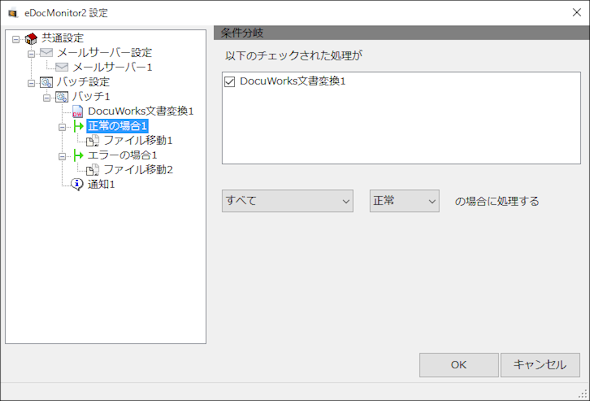Collapse the 正常の場合1 branch node

(62, 127)
